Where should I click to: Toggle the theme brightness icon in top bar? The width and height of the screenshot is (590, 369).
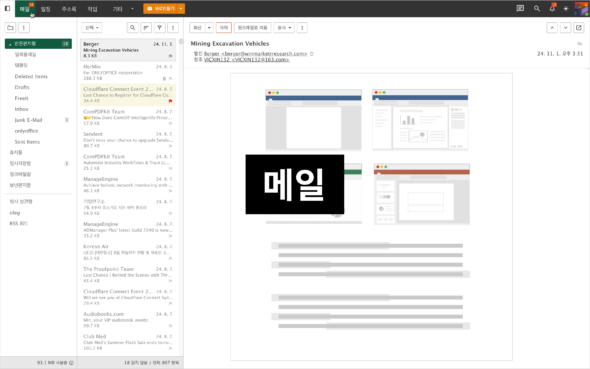pyautogui.click(x=566, y=8)
